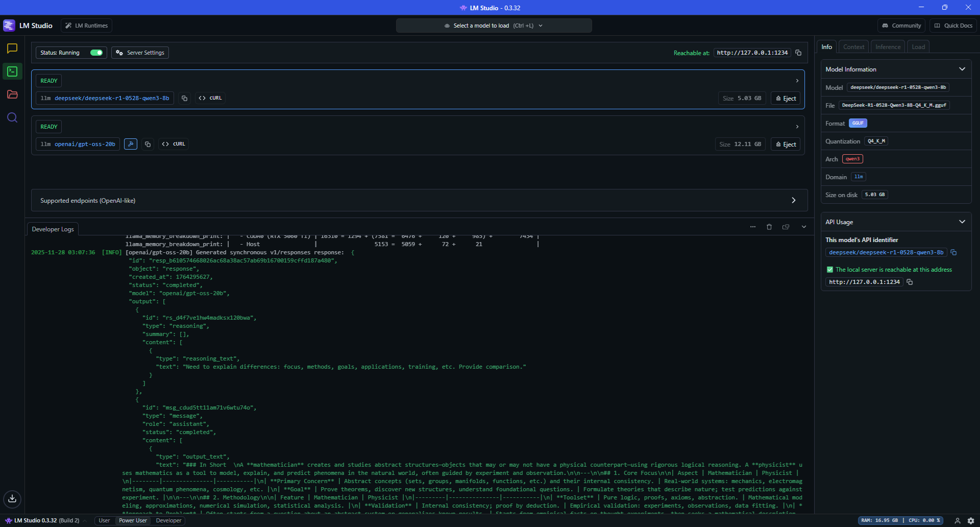Click the LM Studio logo icon
The width and height of the screenshot is (980, 527).
click(x=9, y=26)
